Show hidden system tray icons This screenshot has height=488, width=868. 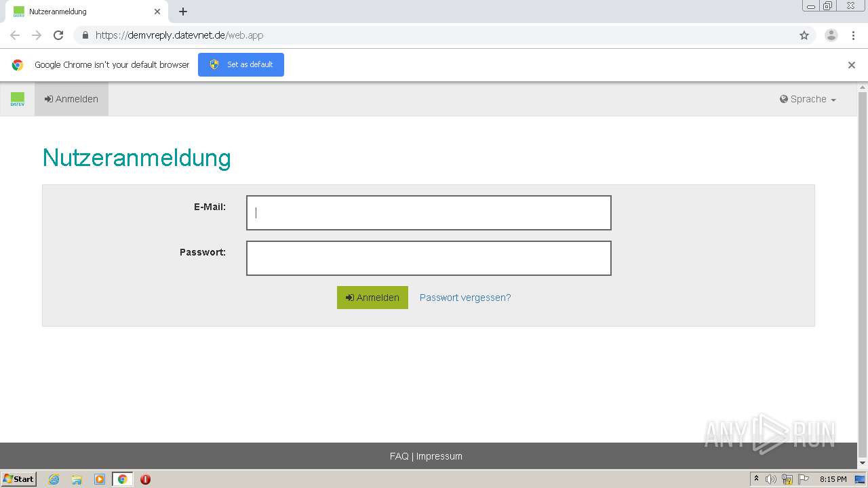point(756,479)
